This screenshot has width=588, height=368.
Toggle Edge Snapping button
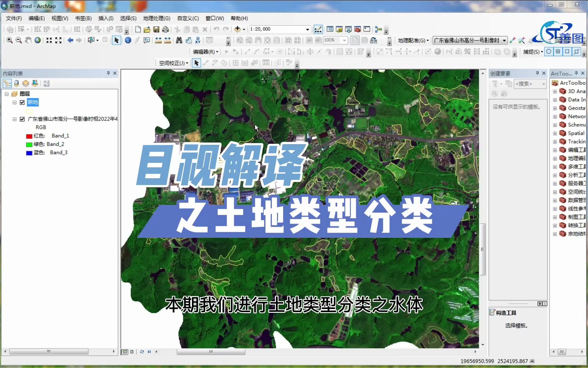(576, 52)
